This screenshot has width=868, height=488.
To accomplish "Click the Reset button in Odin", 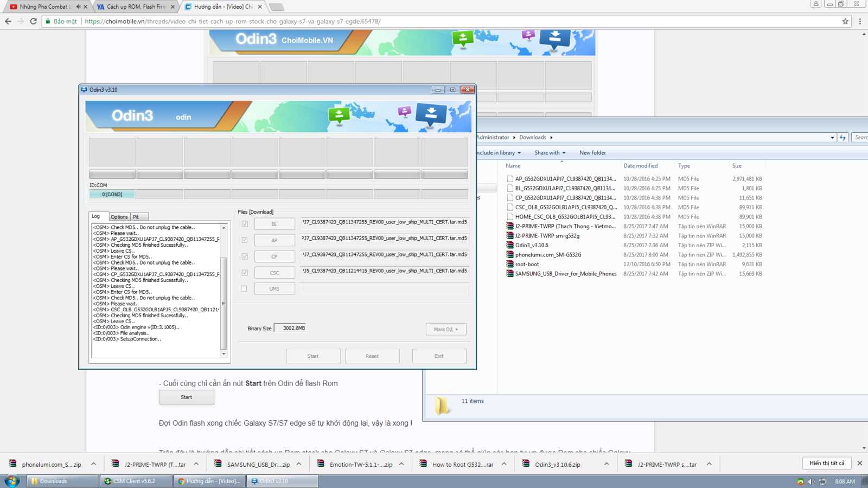I will tap(372, 356).
